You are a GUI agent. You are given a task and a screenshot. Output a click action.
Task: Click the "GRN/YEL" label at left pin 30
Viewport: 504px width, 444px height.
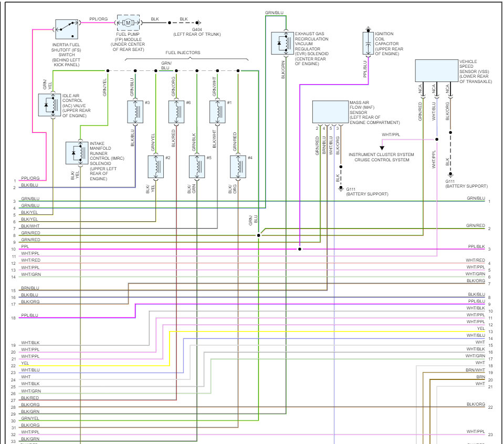pyautogui.click(x=30, y=418)
